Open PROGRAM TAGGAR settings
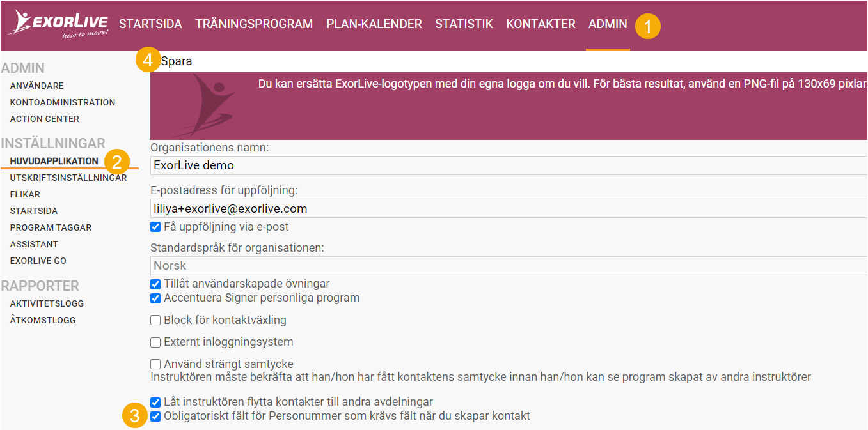This screenshot has width=868, height=430. click(x=51, y=227)
